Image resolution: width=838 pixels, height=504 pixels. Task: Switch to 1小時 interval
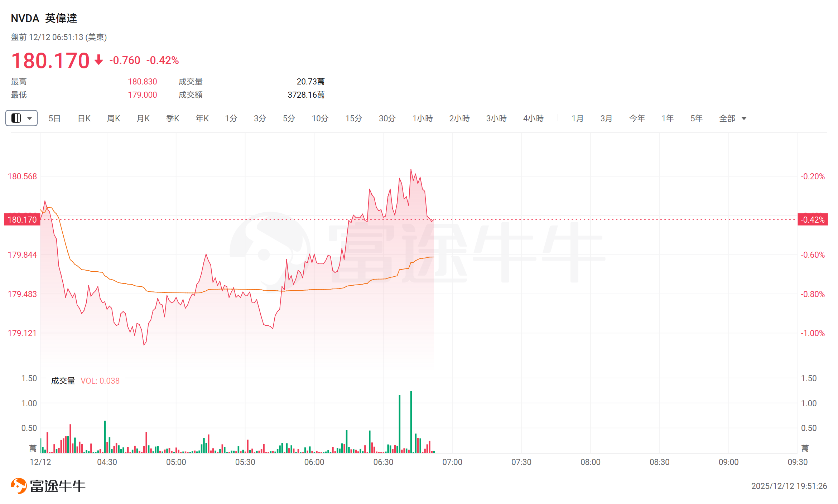tap(423, 118)
